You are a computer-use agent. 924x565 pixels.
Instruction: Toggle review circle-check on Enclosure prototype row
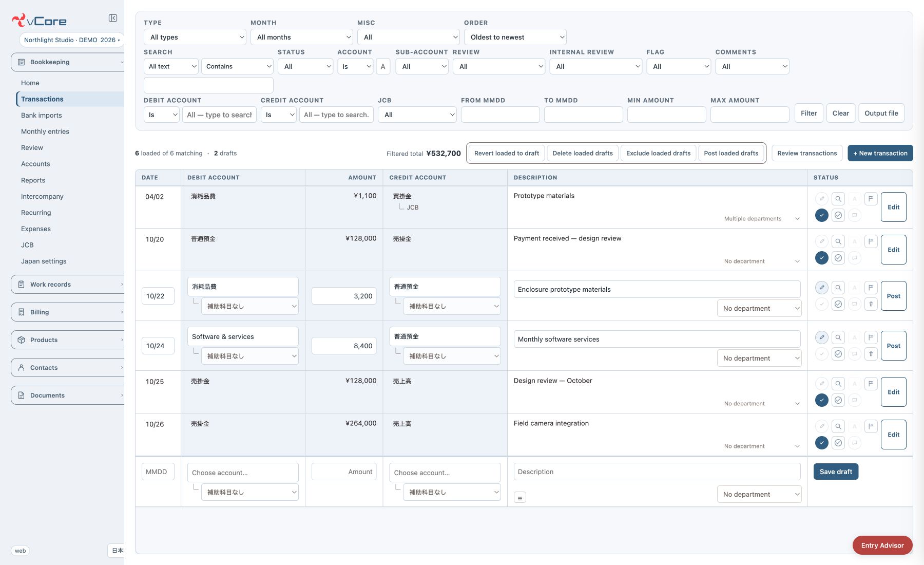(838, 304)
